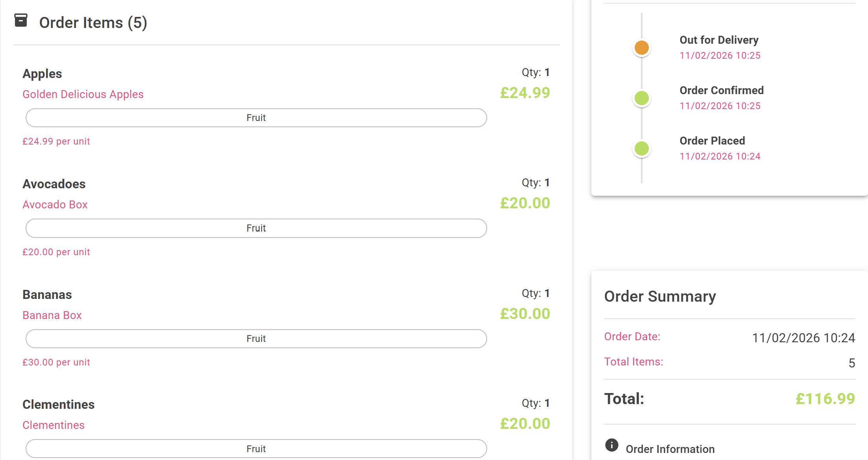The height and width of the screenshot is (460, 868).
Task: Click the Order Summary heading
Action: point(660,296)
